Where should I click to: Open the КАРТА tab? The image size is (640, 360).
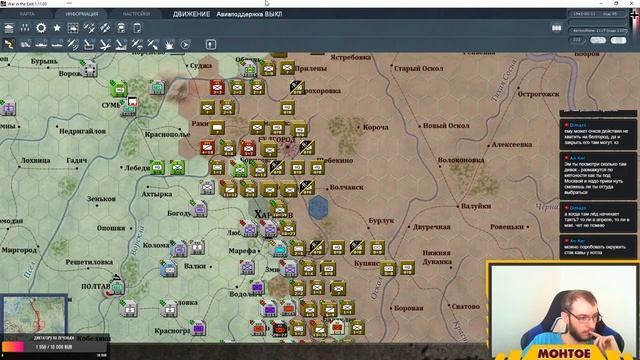pos(27,14)
